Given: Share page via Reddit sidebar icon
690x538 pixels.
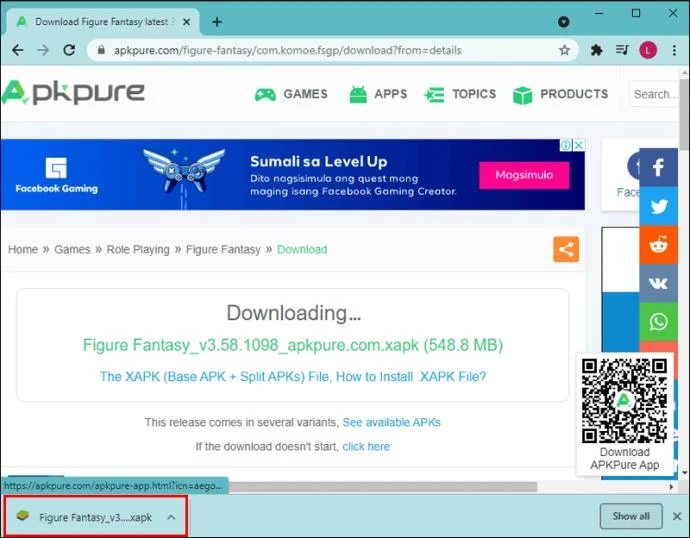Looking at the screenshot, I should tap(658, 245).
